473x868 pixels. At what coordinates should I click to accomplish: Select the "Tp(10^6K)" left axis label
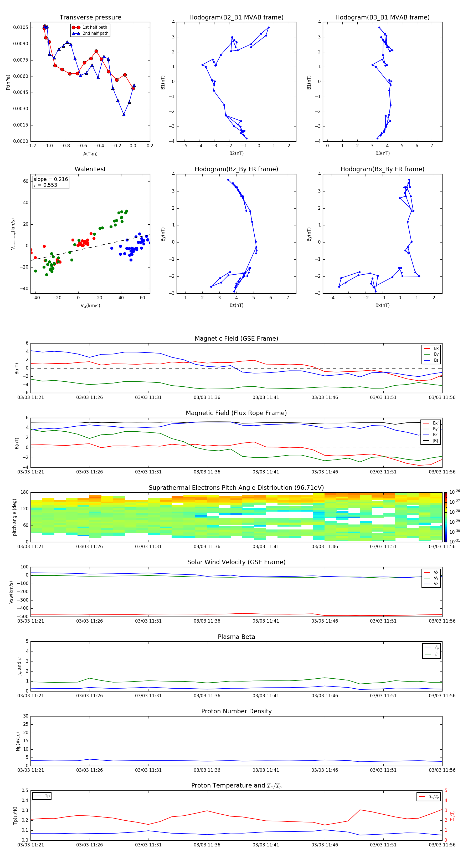pos(15,815)
